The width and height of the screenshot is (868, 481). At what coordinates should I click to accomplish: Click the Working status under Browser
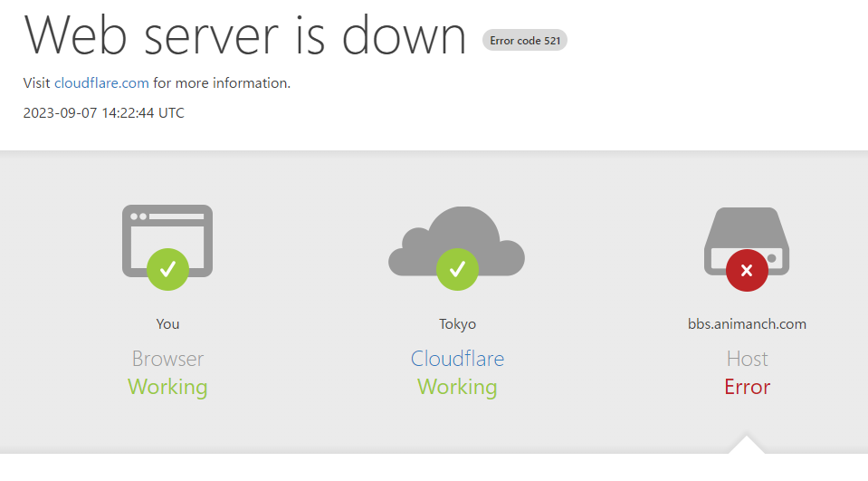[x=167, y=387]
